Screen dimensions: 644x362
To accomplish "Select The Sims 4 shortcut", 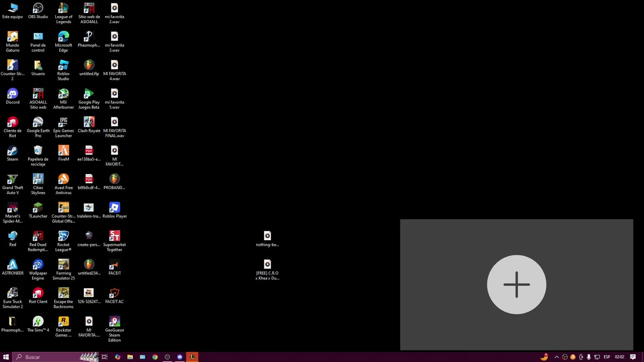I will coord(38,324).
